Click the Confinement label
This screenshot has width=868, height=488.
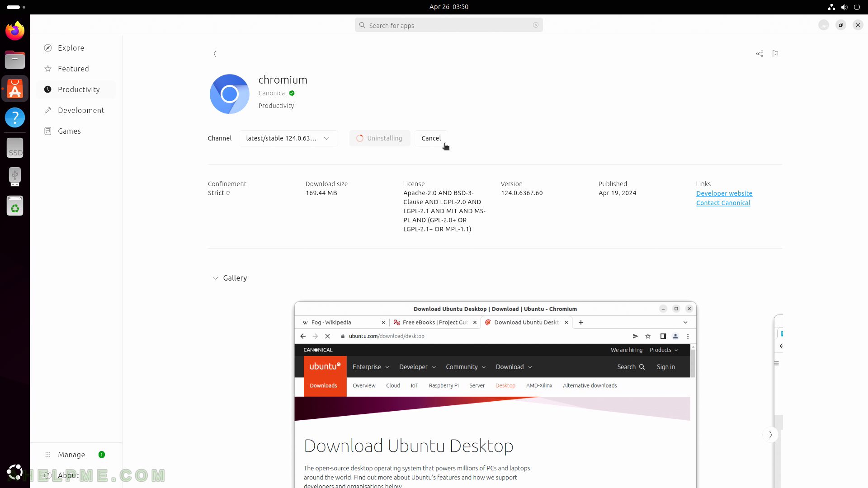[x=227, y=184]
